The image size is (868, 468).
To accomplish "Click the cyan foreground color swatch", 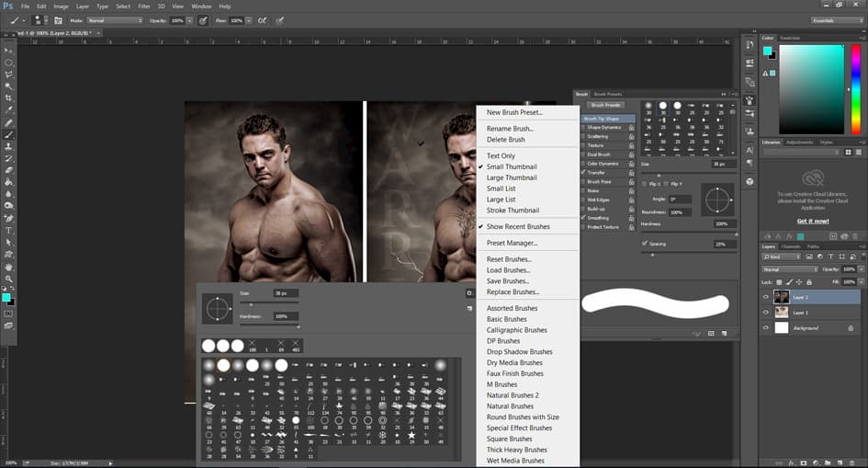I will coord(8,298).
